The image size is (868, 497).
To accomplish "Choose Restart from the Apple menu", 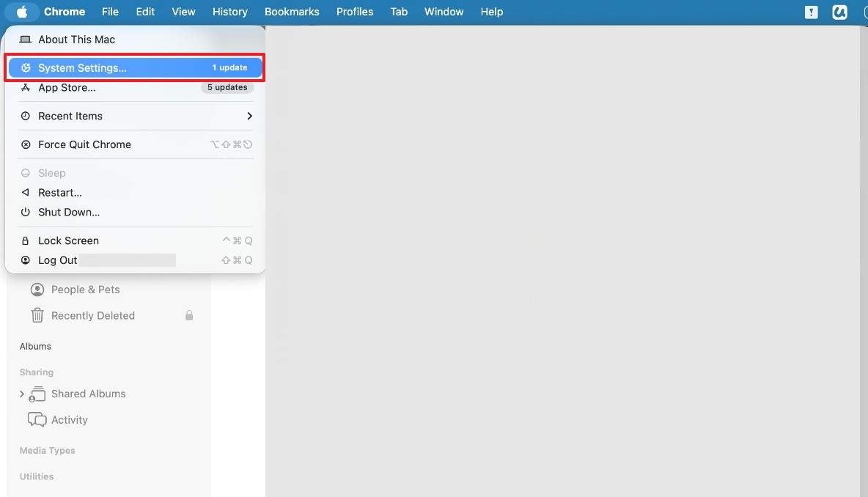I will point(135,193).
